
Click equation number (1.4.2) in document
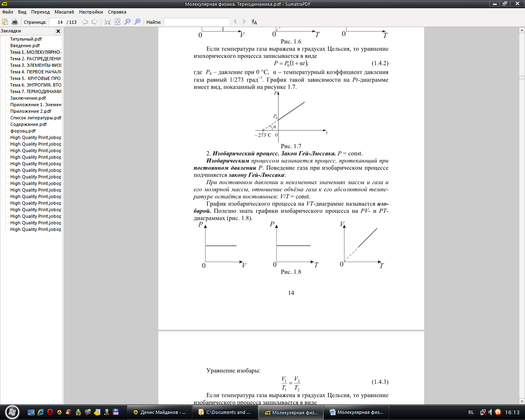[x=380, y=63]
